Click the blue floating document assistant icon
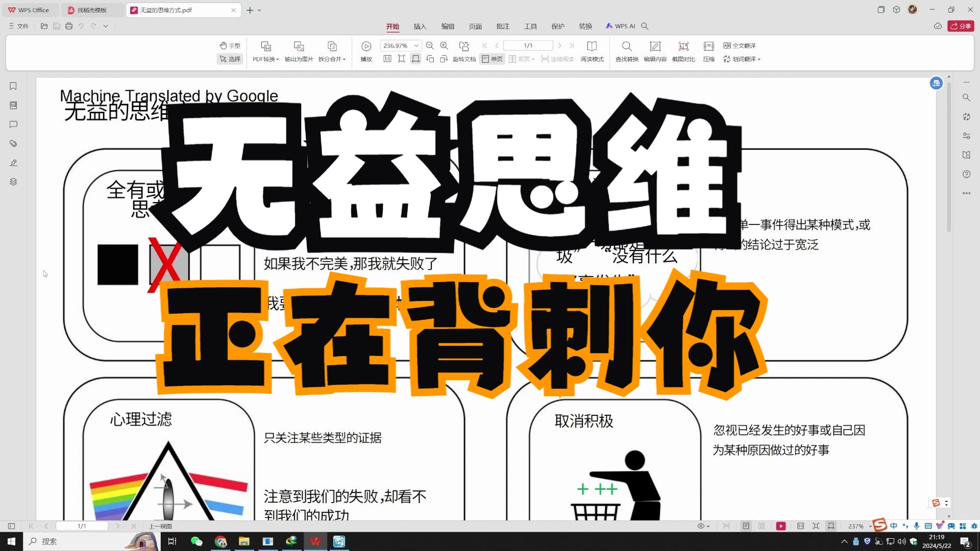The width and height of the screenshot is (980, 551). pos(936,83)
